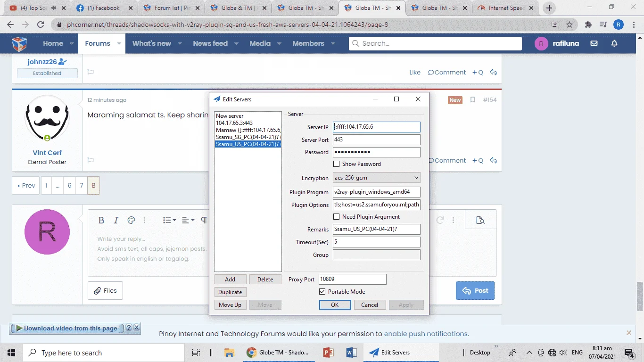This screenshot has height=362, width=644.
Task: Click the forum Search box
Action: pos(435,43)
